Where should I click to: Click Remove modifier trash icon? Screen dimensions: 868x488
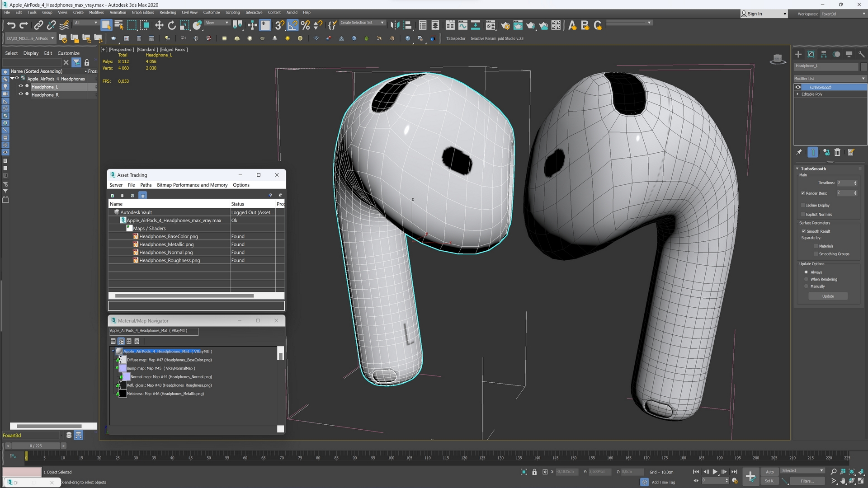pos(837,152)
